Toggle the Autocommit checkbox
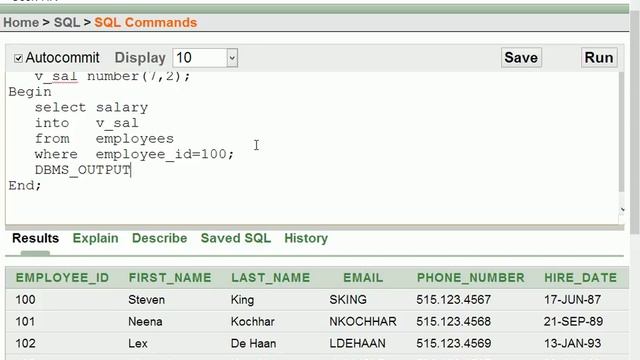This screenshot has width=640, height=360. pyautogui.click(x=18, y=58)
